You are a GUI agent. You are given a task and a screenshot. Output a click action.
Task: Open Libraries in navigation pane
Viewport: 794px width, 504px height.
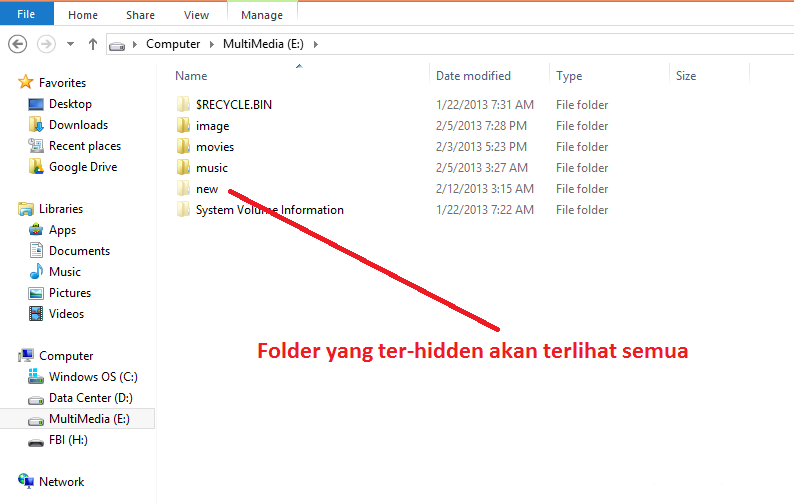61,209
